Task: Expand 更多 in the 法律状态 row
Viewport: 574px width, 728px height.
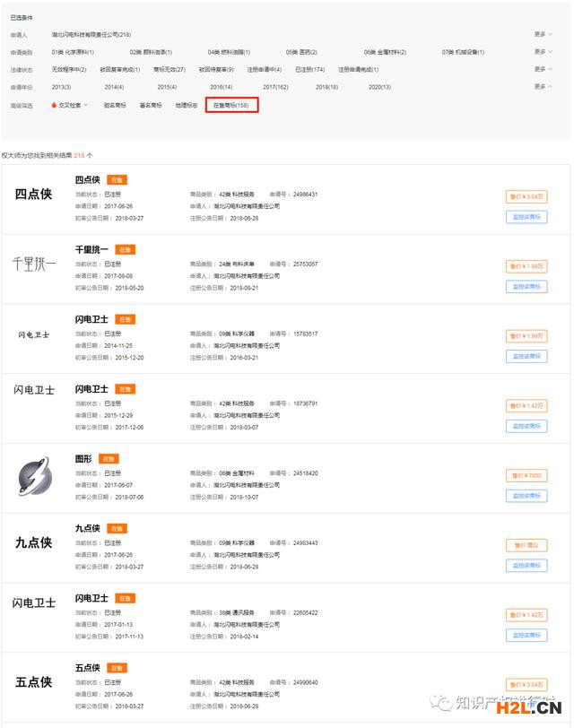Action: pyautogui.click(x=543, y=69)
